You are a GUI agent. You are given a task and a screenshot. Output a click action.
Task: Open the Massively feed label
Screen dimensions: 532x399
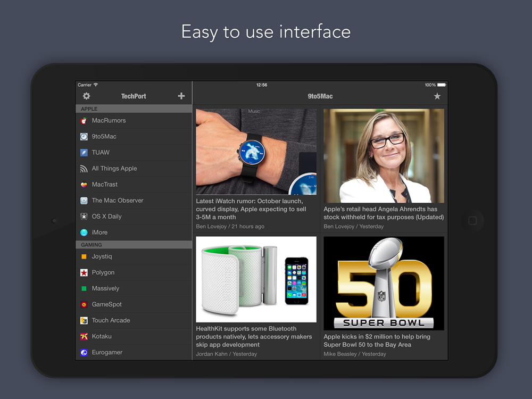105,288
